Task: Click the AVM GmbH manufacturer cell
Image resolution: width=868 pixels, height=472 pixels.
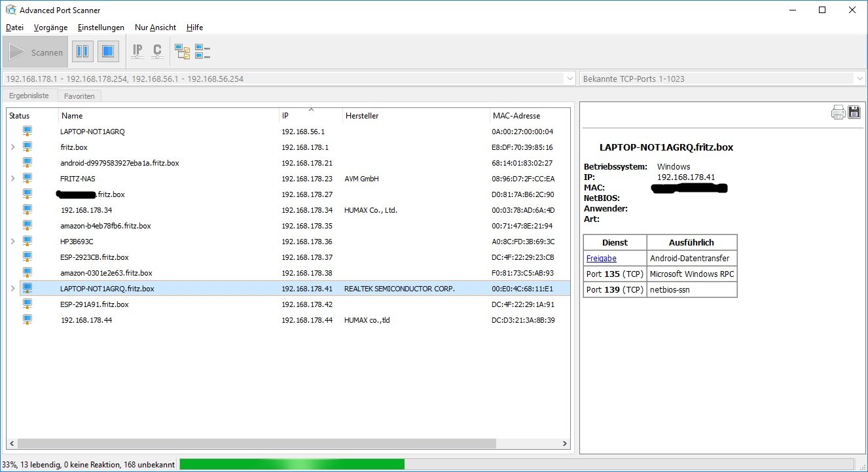Action: [361, 179]
